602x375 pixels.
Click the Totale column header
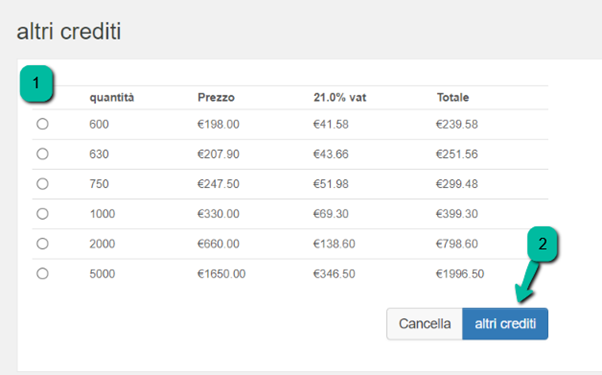click(x=453, y=97)
